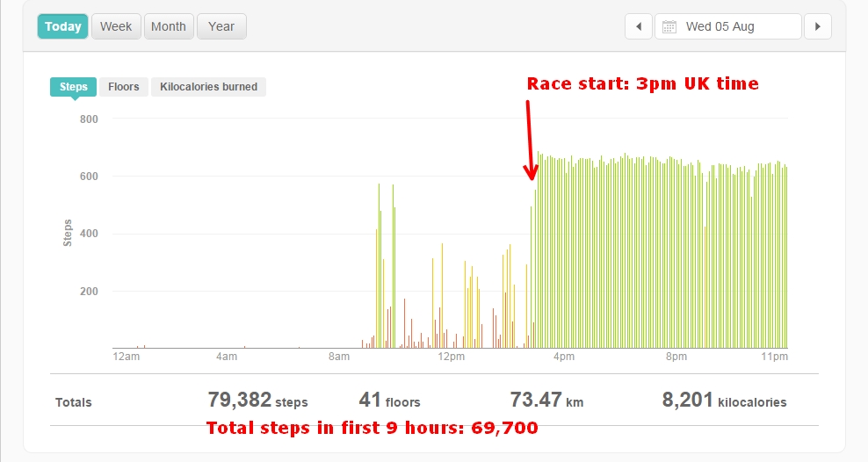The height and width of the screenshot is (462, 868).
Task: Click the 800 y-axis value
Action: coord(89,119)
